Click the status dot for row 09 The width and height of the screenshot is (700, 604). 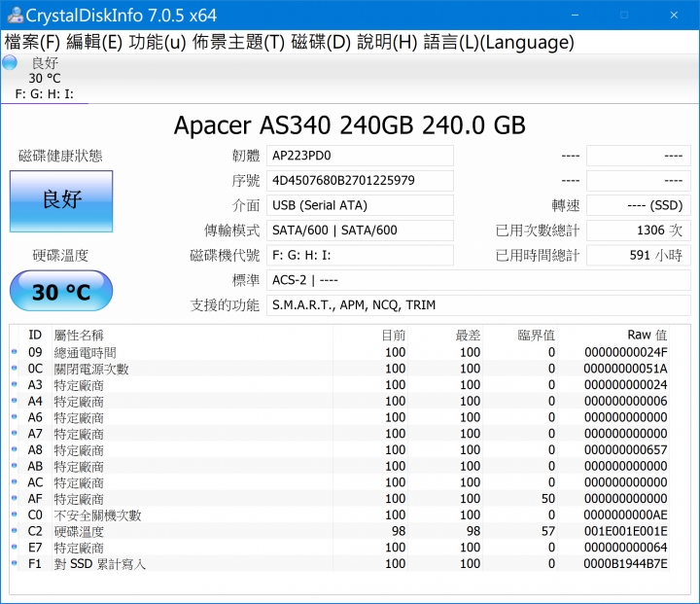(15, 352)
